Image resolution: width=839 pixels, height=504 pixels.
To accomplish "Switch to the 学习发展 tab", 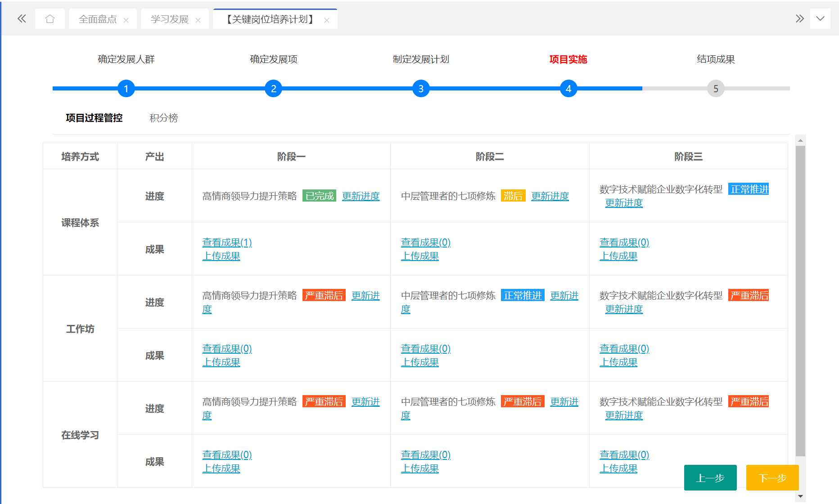I will [x=170, y=19].
